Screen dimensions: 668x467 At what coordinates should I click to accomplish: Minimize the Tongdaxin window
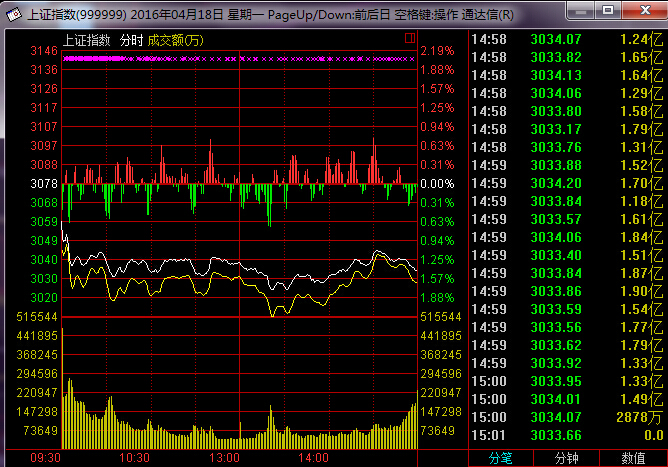coord(581,10)
